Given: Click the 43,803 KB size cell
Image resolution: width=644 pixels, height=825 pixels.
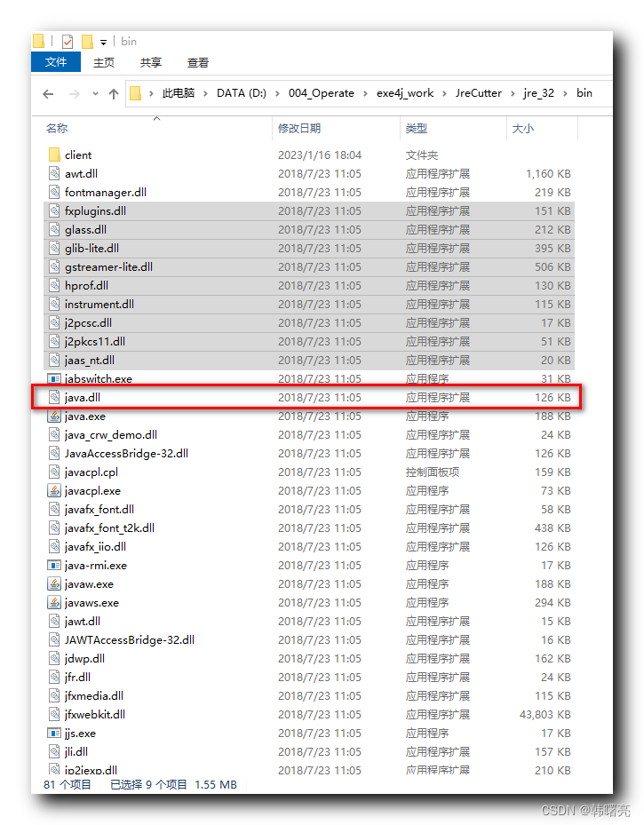Looking at the screenshot, I should click(545, 715).
